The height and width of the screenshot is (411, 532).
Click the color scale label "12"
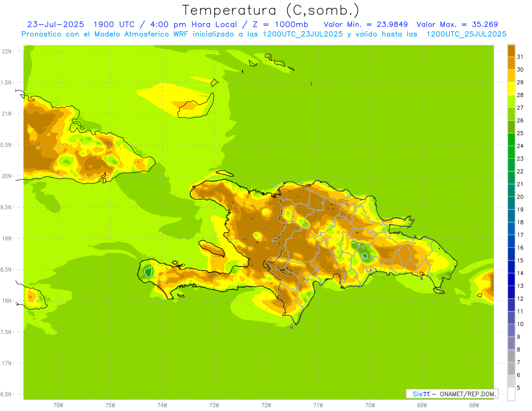pos(520,299)
